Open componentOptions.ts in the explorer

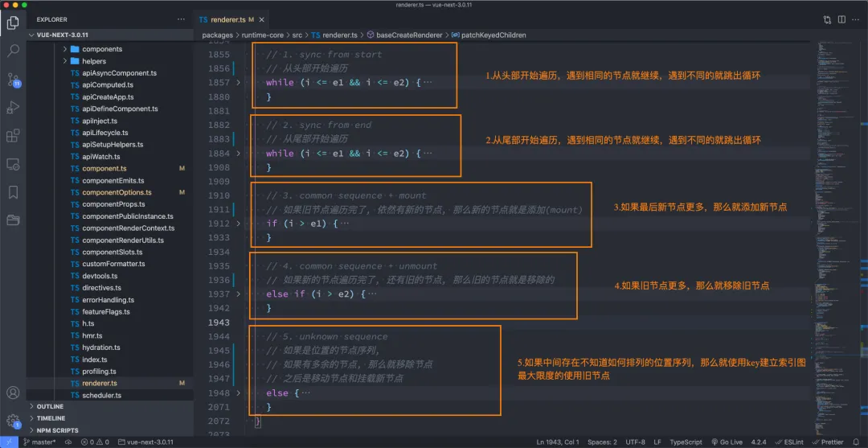(x=117, y=192)
